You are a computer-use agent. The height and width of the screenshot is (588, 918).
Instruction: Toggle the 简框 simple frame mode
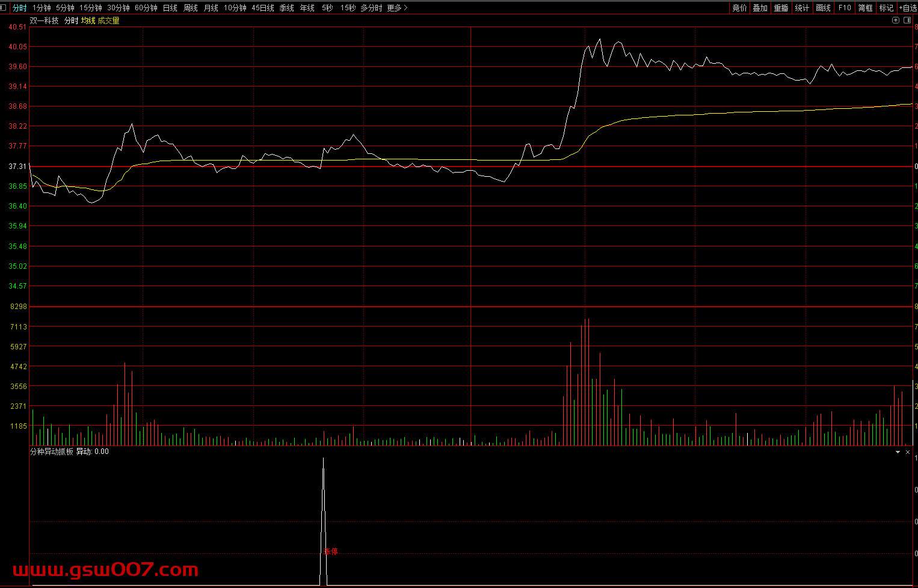click(x=866, y=8)
